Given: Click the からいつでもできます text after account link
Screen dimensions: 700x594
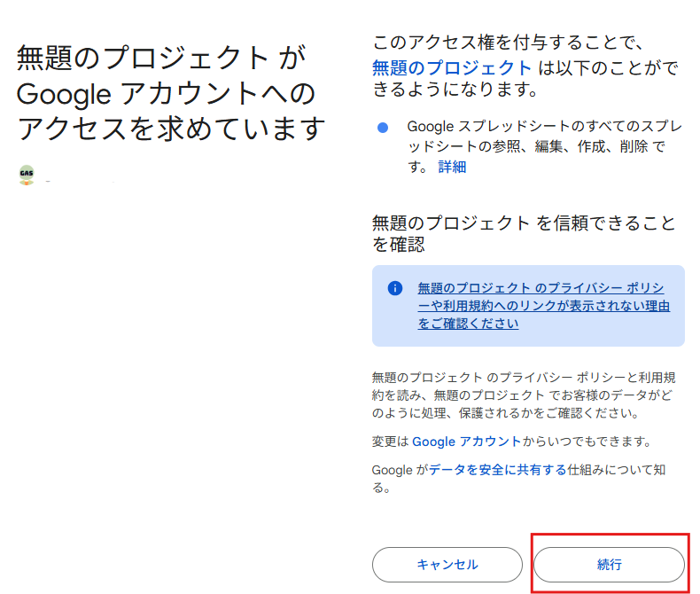Looking at the screenshot, I should click(x=587, y=442).
